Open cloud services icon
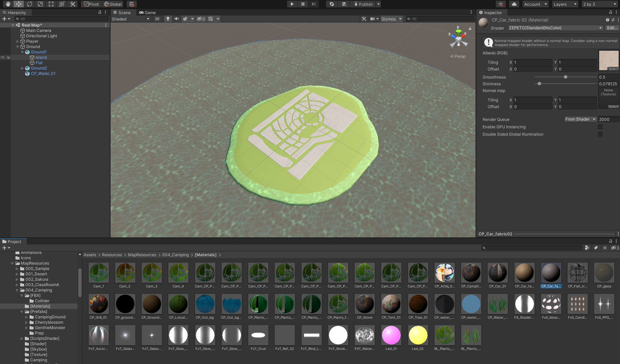620x364 pixels. [x=514, y=4]
